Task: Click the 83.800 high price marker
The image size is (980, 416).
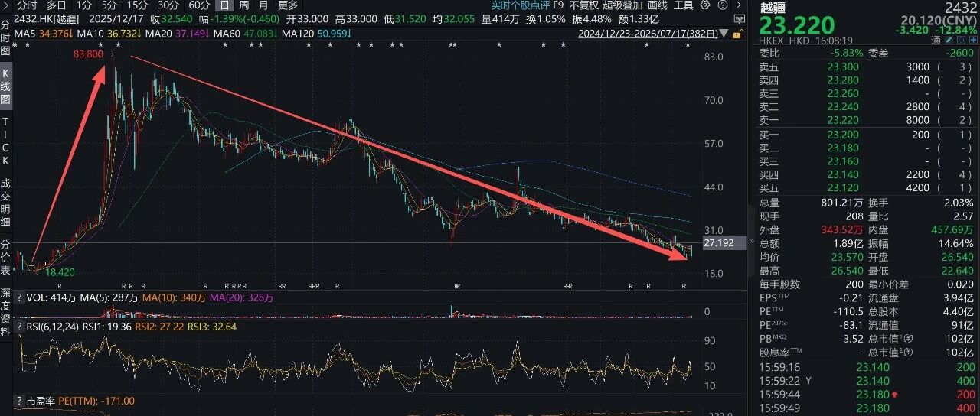Action: click(89, 54)
